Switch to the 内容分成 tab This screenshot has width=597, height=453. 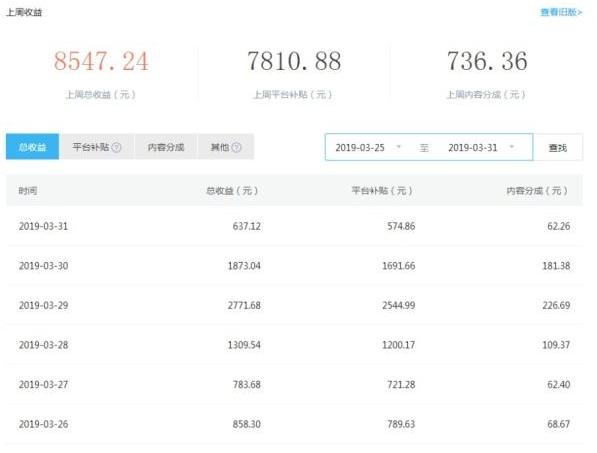click(x=166, y=147)
